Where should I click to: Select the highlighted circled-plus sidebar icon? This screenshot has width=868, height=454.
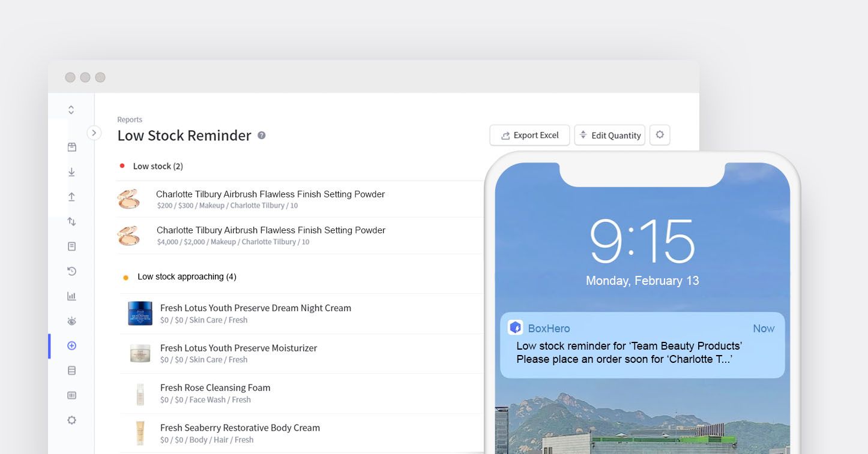71,345
